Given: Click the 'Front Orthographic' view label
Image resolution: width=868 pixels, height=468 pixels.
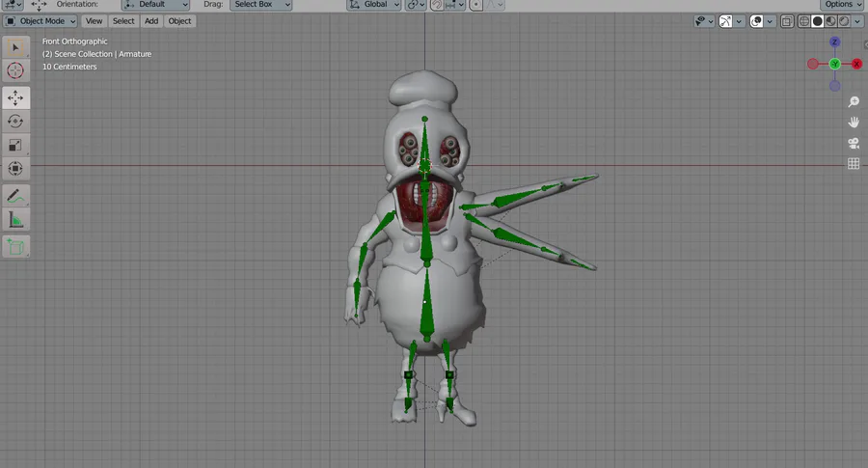Looking at the screenshot, I should [74, 41].
